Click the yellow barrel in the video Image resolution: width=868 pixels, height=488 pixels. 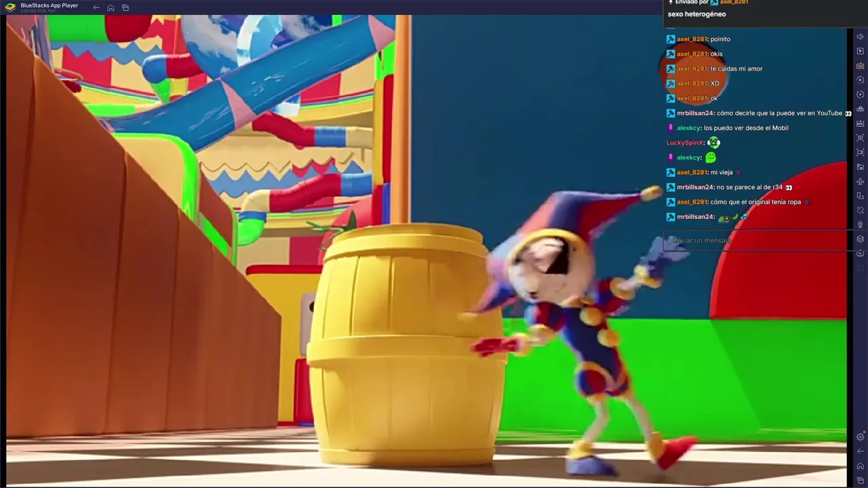pos(407,346)
